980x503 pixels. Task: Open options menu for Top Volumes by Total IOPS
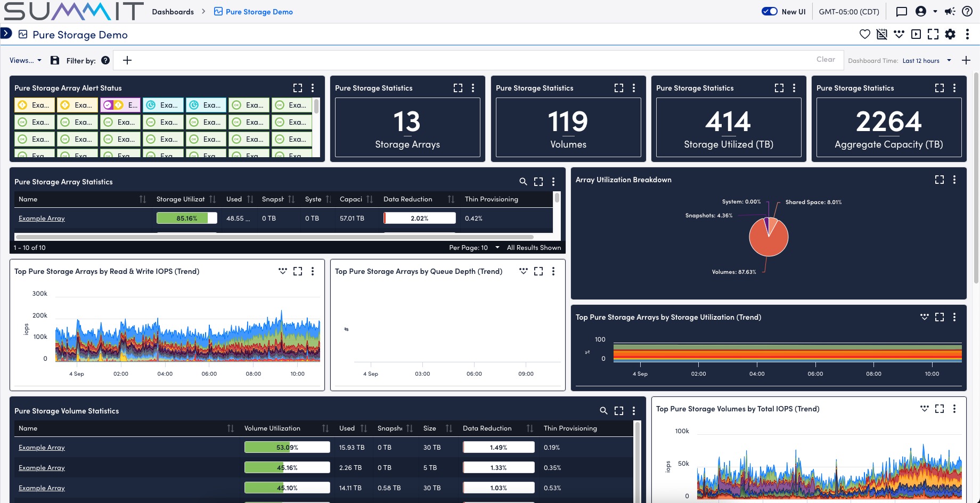(953, 409)
